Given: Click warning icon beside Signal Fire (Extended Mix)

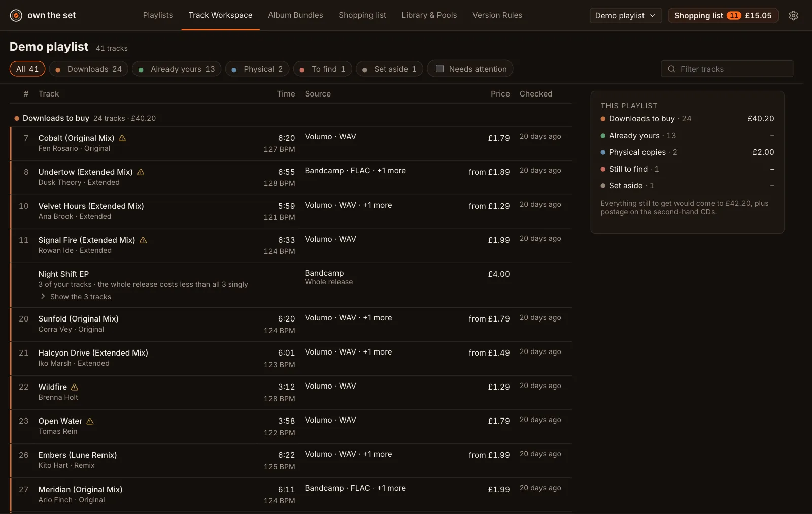Looking at the screenshot, I should point(143,240).
